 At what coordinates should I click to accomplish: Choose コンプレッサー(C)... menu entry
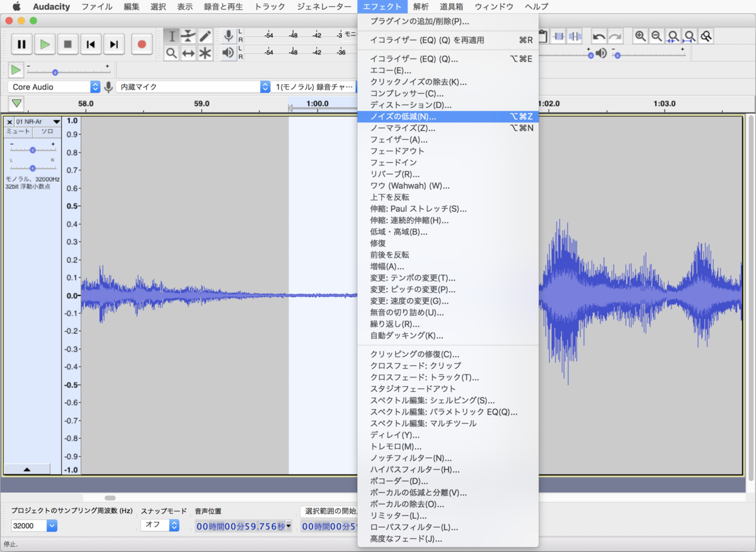448,93
